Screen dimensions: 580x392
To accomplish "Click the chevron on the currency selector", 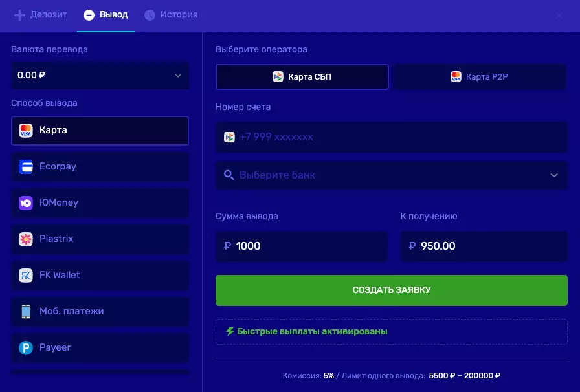I will click(x=178, y=76).
